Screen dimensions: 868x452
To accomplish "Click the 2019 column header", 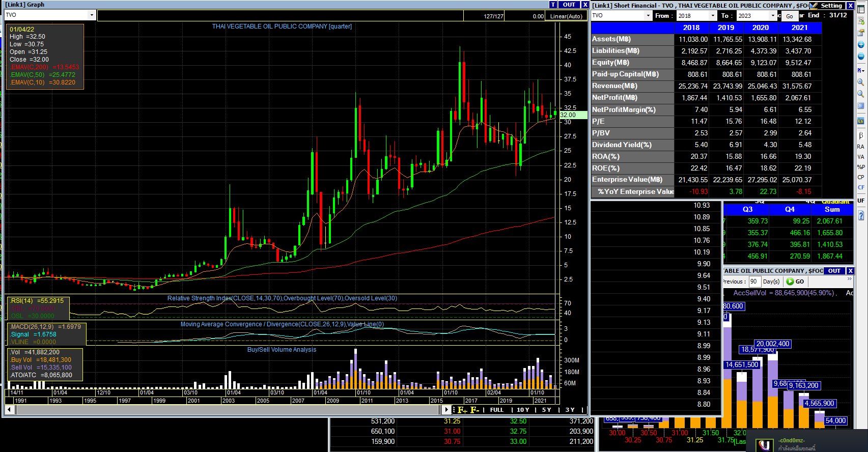I will [726, 28].
